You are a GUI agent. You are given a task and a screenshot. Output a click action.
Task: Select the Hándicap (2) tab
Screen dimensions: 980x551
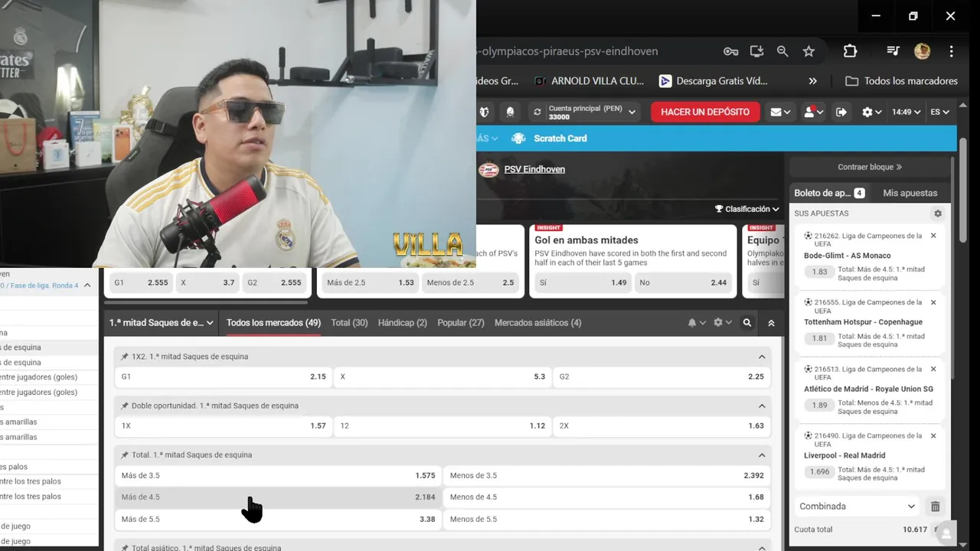(402, 323)
